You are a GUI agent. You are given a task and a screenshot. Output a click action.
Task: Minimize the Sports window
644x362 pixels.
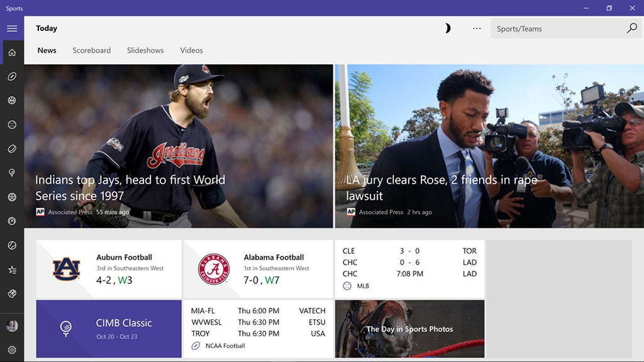(586, 8)
